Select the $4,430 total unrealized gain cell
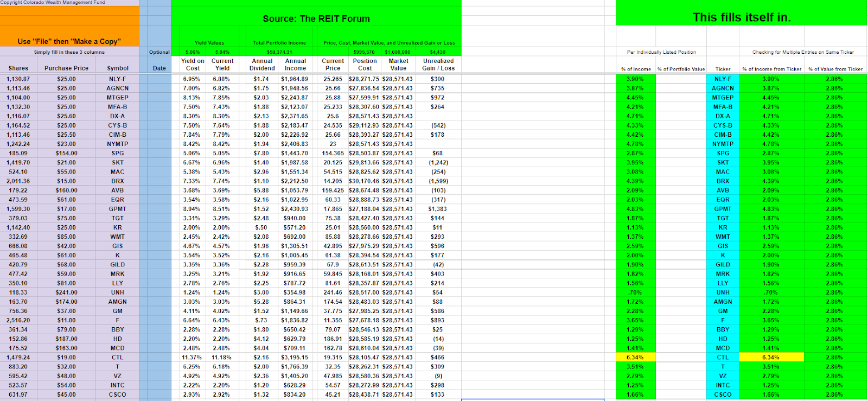Screen dimensions: 868x401 (x=437, y=52)
